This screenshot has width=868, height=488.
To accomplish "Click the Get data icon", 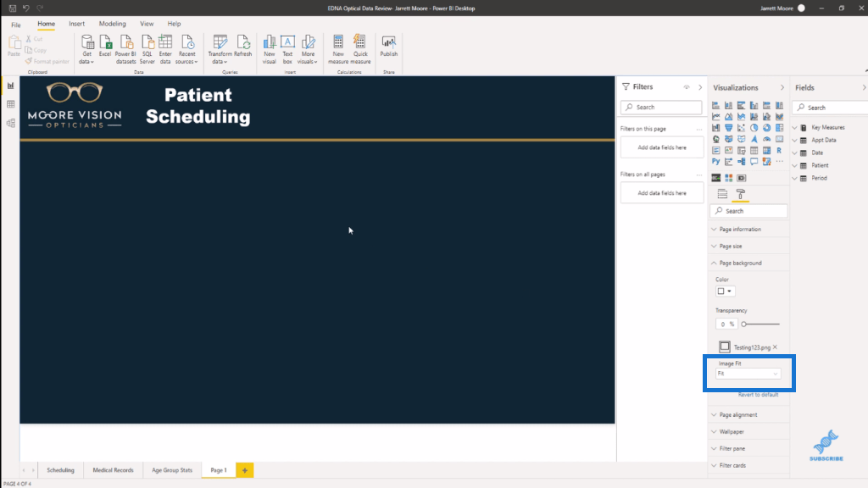I will click(x=87, y=49).
